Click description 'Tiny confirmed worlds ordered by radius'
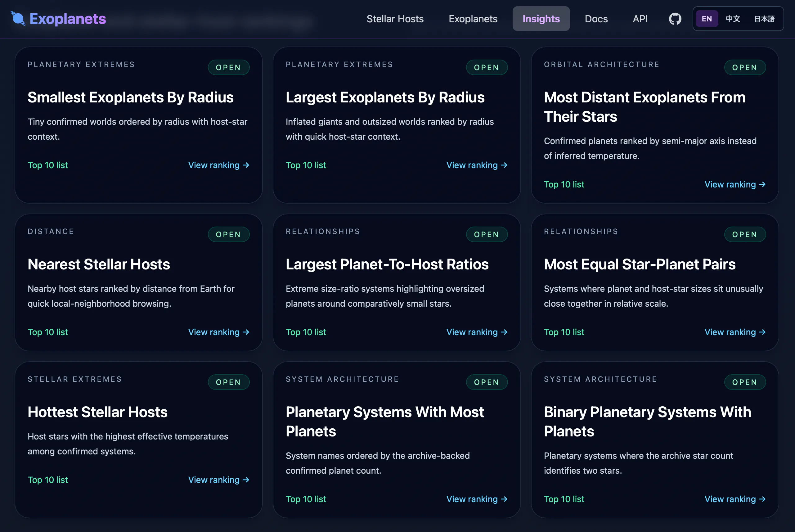The width and height of the screenshot is (795, 532). [137, 129]
